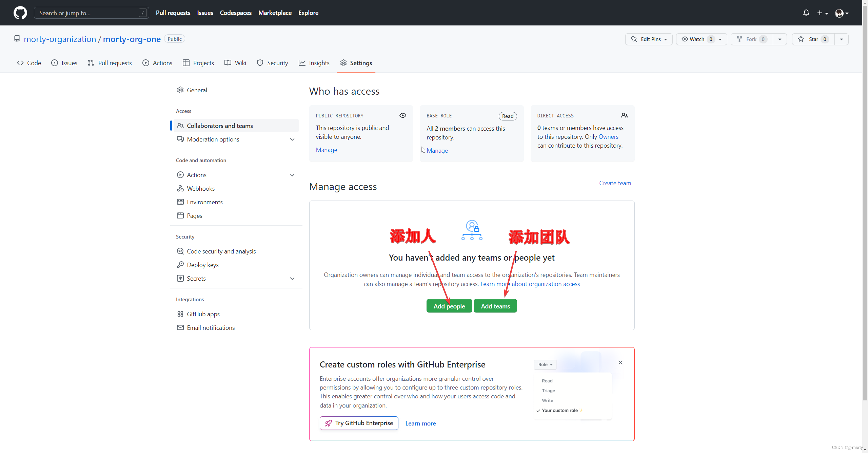Click the GitHub Octocat logo
The image size is (868, 453).
pyautogui.click(x=20, y=13)
